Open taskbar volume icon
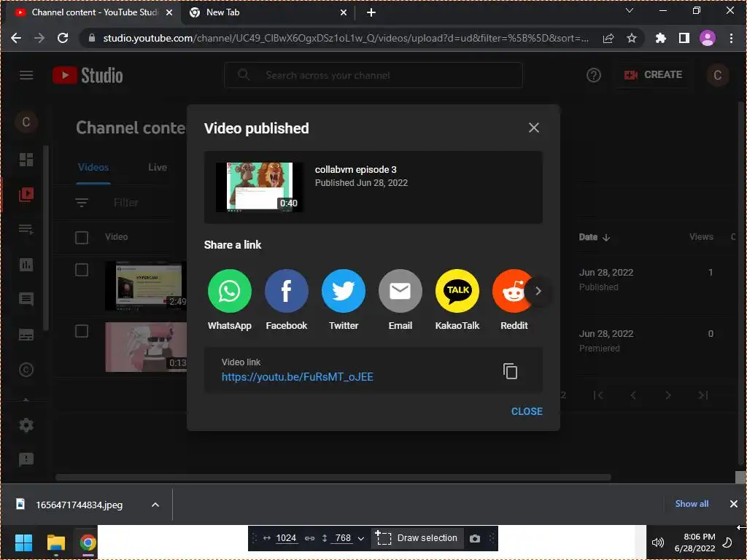The height and width of the screenshot is (560, 747). point(658,542)
